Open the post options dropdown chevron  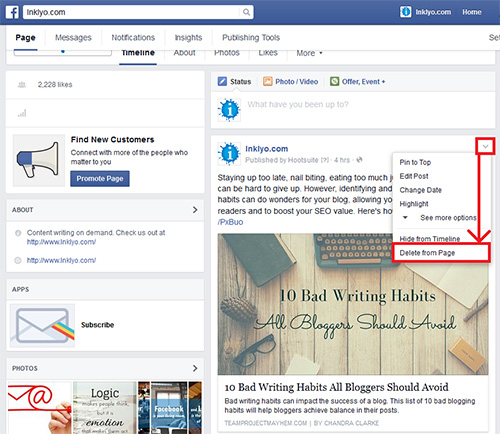click(485, 146)
